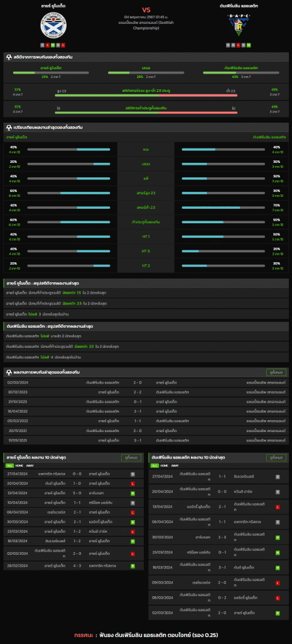Click the grey D badge on Dunfermline's 27/04/2024 row

pyautogui.click(x=278, y=477)
